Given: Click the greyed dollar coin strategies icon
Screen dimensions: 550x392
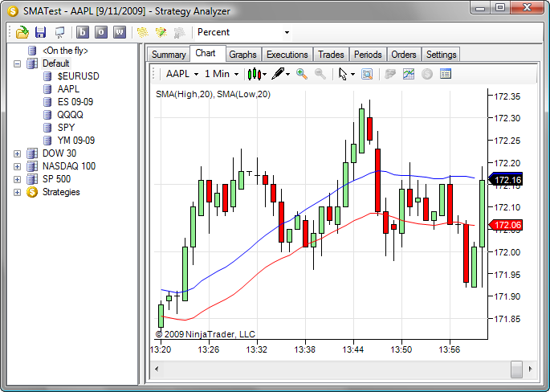Looking at the screenshot, I should (x=427, y=74).
